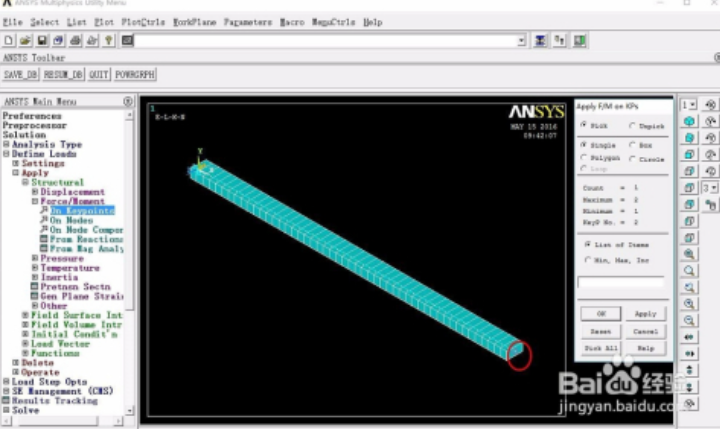Choose the Polygon picking mode
The height and width of the screenshot is (429, 720).
click(584, 158)
